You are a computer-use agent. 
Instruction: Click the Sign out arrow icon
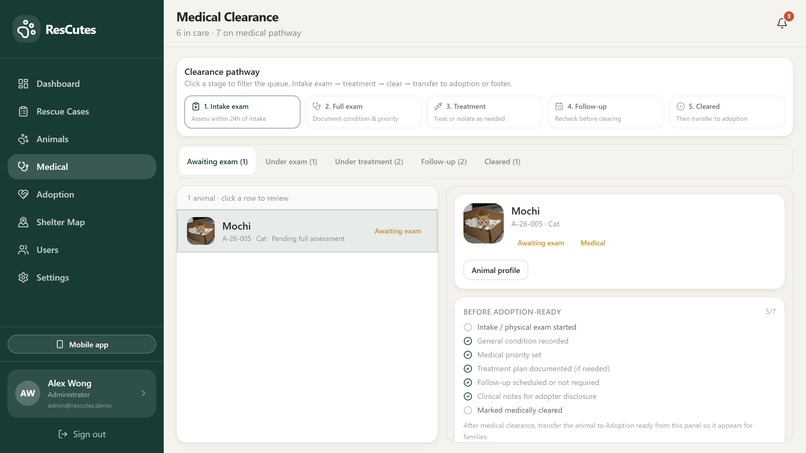(x=63, y=434)
